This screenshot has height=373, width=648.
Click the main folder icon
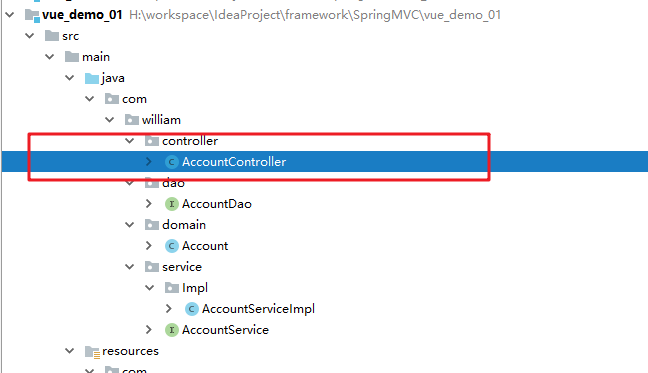click(72, 57)
